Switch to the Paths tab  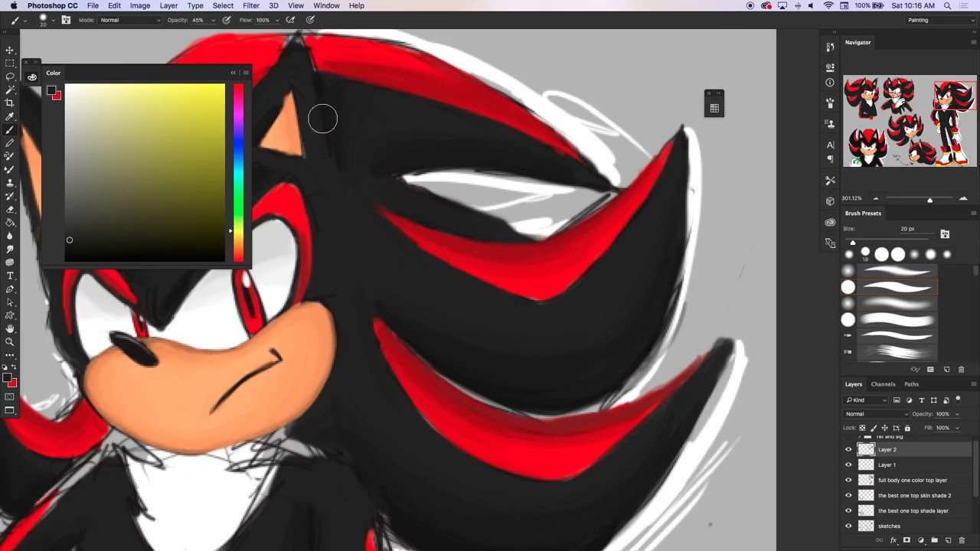[911, 384]
